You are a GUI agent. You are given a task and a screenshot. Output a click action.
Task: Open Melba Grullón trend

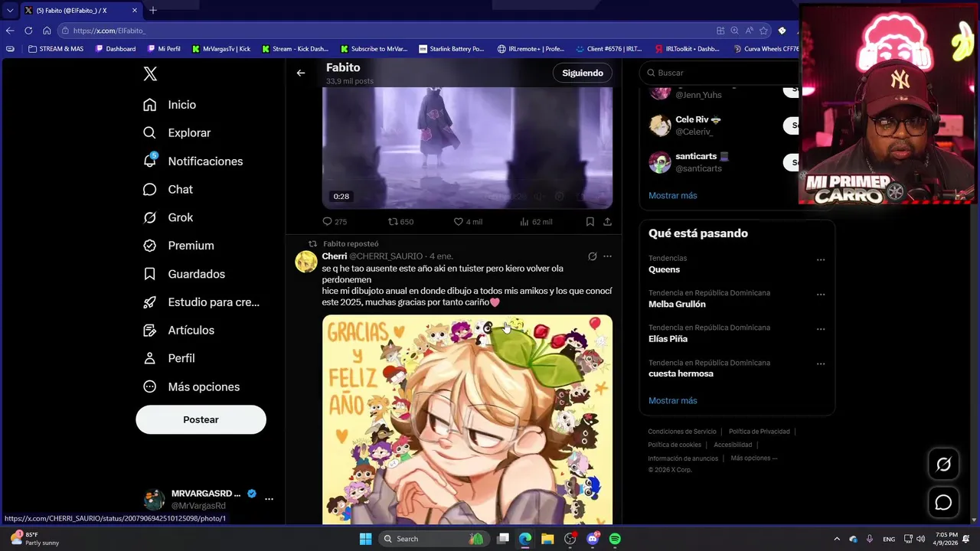point(677,305)
